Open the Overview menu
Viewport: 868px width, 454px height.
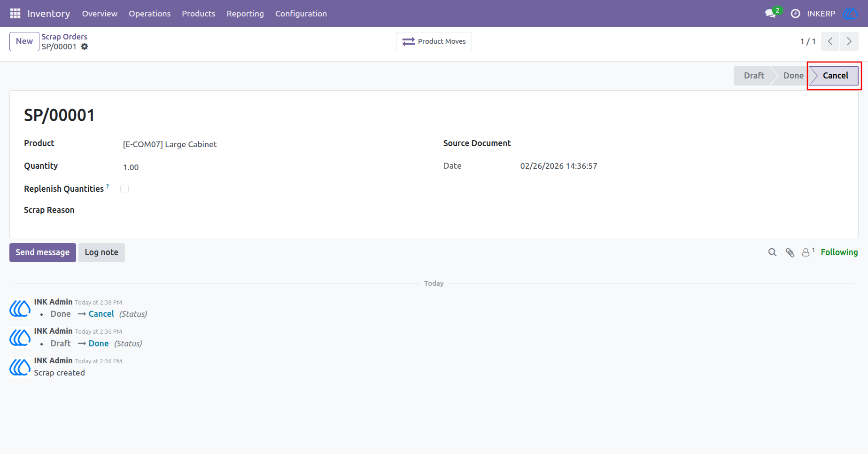pyautogui.click(x=100, y=14)
